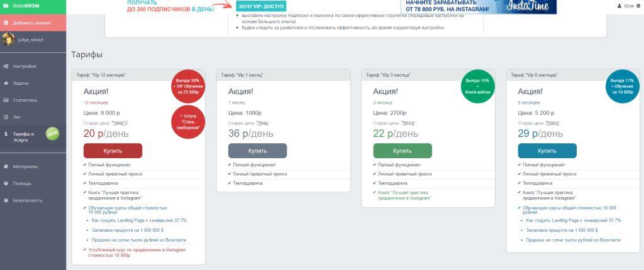The width and height of the screenshot is (644, 270).
Task: Click the ХОЧУ VIP-ДОСТУП button
Action: point(261,6)
